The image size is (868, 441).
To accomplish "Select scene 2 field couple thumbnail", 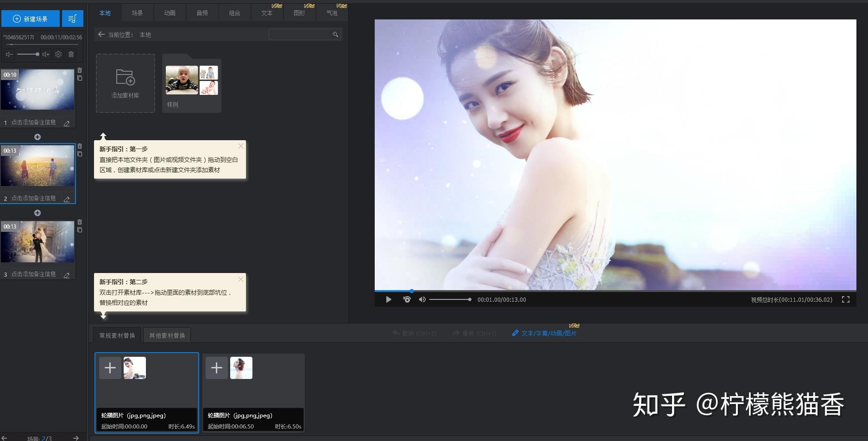I will 38,166.
